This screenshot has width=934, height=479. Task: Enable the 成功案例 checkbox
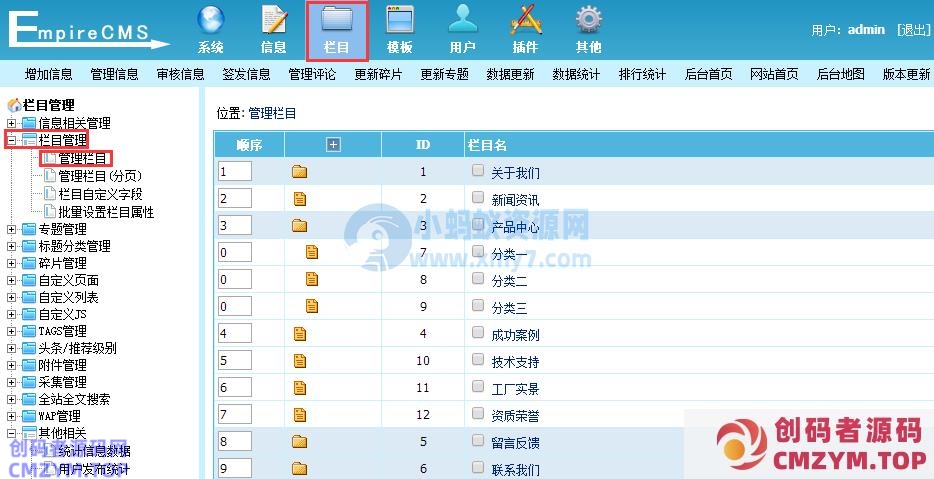tap(478, 333)
